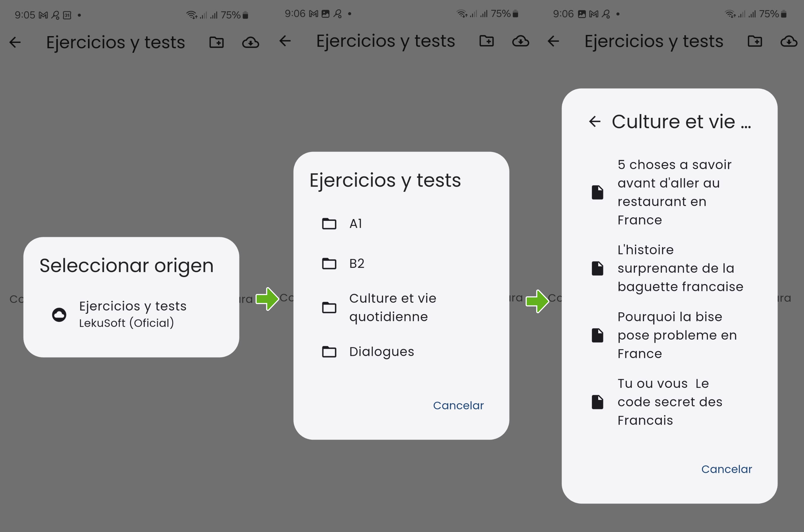Image resolution: width=804 pixels, height=532 pixels.
Task: Tap add folder icon in third screen
Action: coord(755,41)
